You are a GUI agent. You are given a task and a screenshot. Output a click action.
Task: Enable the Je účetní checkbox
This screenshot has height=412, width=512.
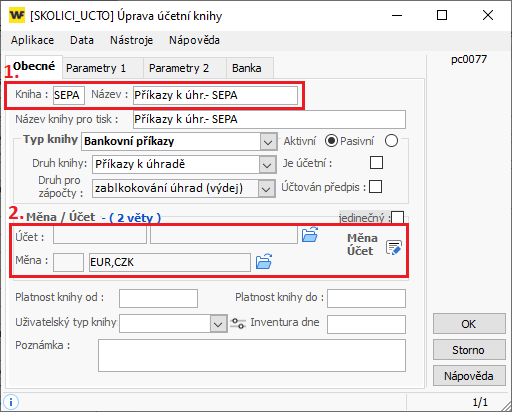[376, 163]
